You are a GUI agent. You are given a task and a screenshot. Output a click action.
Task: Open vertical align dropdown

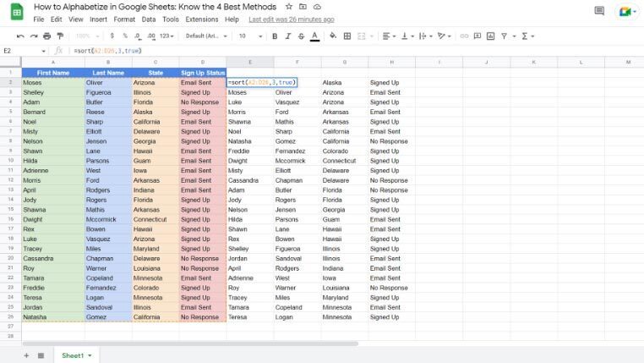(407, 36)
